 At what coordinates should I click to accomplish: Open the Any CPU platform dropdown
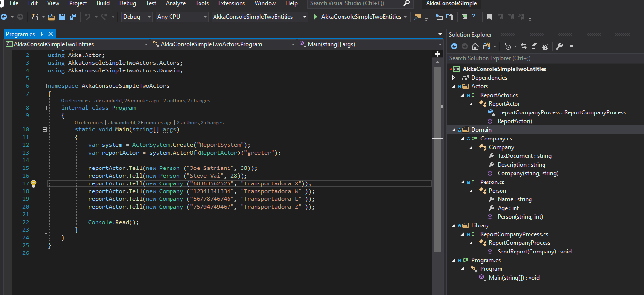(182, 17)
